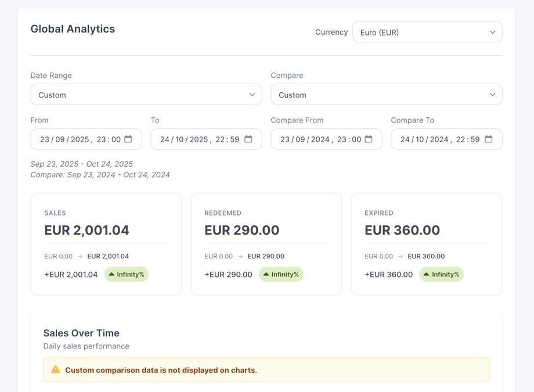Click the Redeemed card total EUR 290.00
This screenshot has height=392, width=534.
point(241,230)
